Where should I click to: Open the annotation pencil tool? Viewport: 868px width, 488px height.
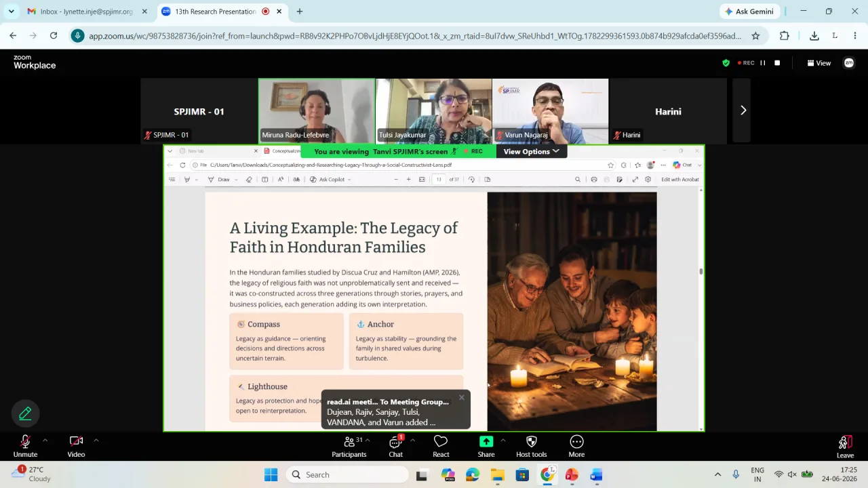26,413
